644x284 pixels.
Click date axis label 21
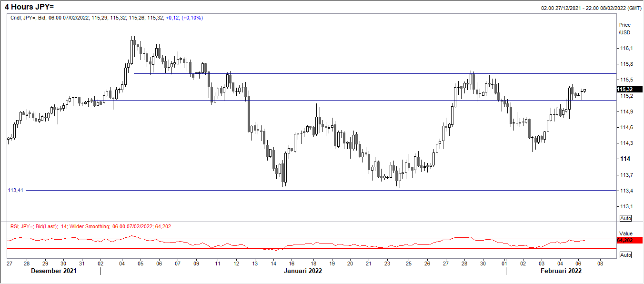click(369, 263)
